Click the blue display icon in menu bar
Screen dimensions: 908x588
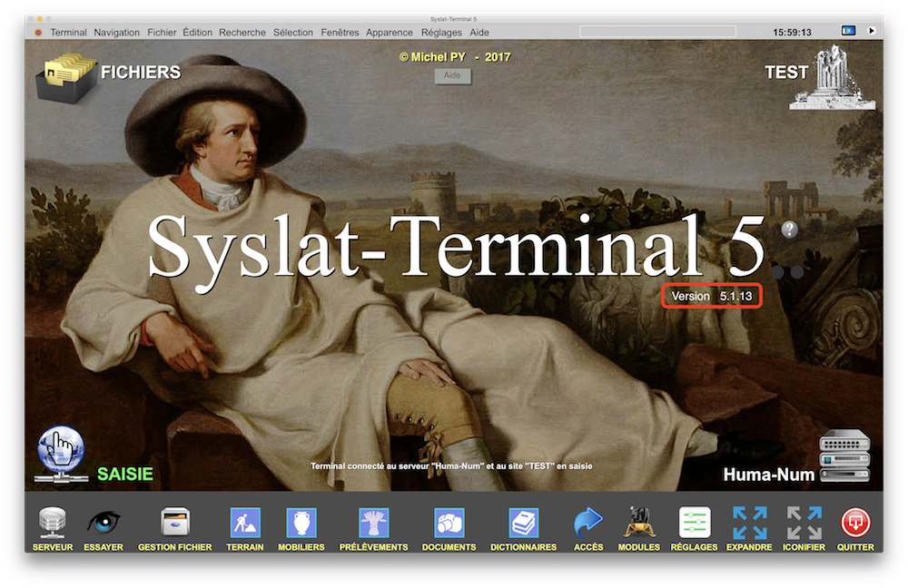[x=848, y=31]
